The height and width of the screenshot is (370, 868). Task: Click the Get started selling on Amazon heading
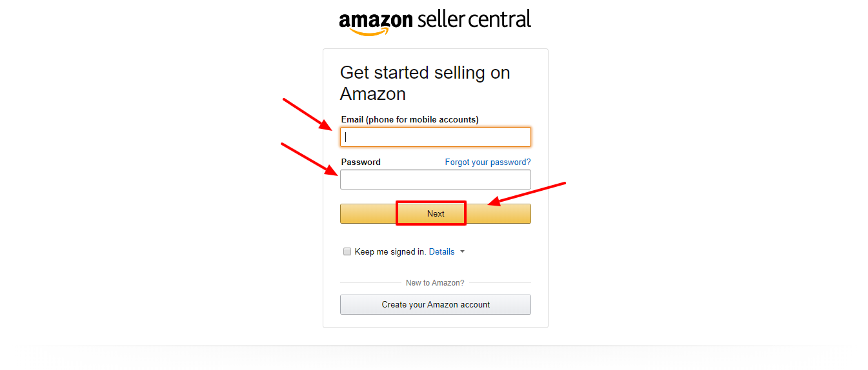click(425, 83)
